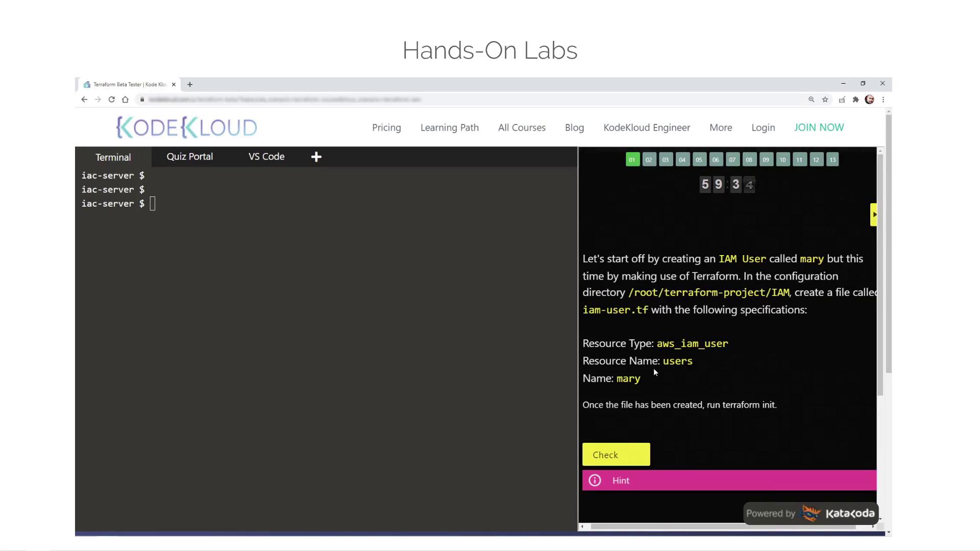Click the Terminal tab
The image size is (980, 551).
(x=112, y=157)
